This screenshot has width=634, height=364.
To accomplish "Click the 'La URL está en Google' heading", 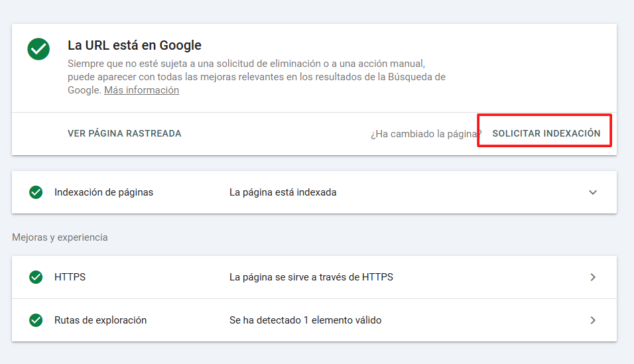I will click(x=135, y=46).
